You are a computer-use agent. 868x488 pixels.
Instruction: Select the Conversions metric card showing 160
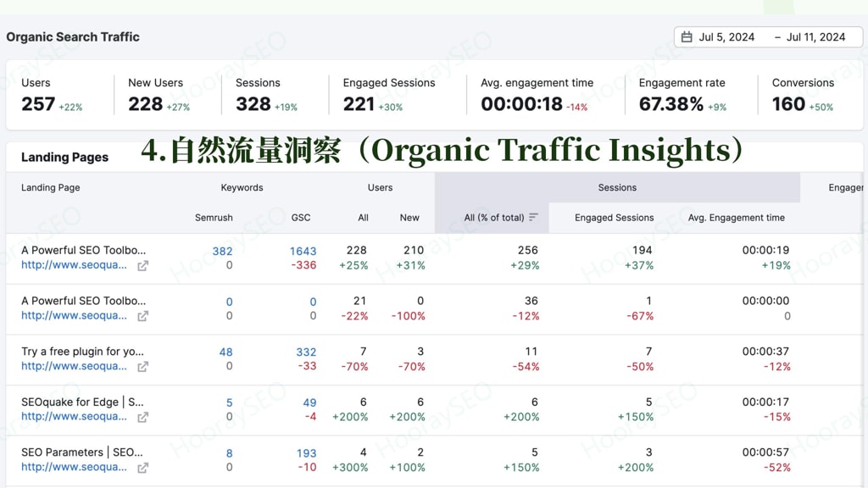coord(804,93)
